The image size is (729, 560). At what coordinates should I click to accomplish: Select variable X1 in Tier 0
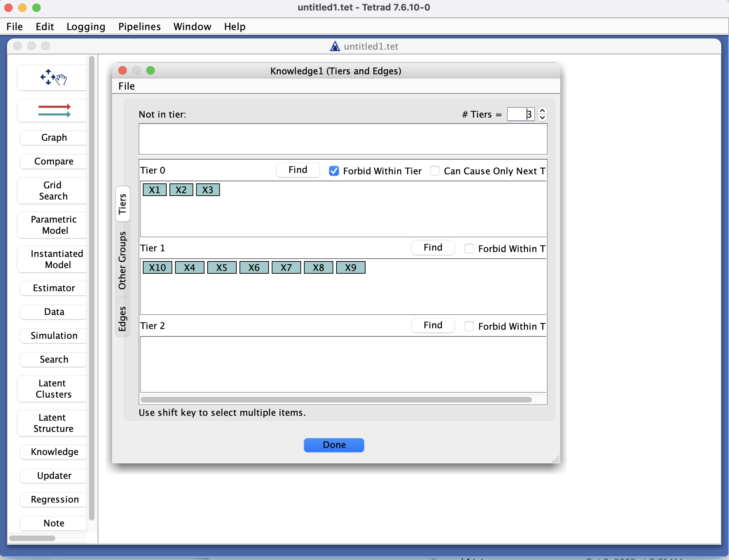click(x=155, y=190)
